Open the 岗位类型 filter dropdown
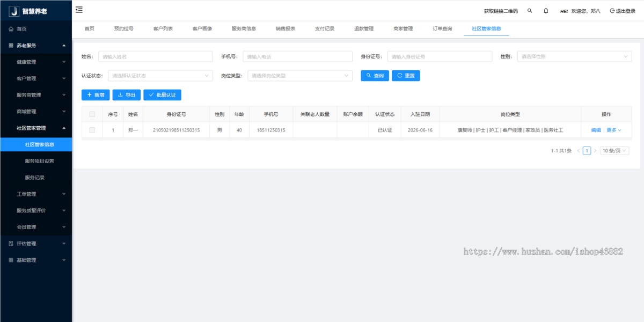This screenshot has width=644, height=322. coord(300,76)
